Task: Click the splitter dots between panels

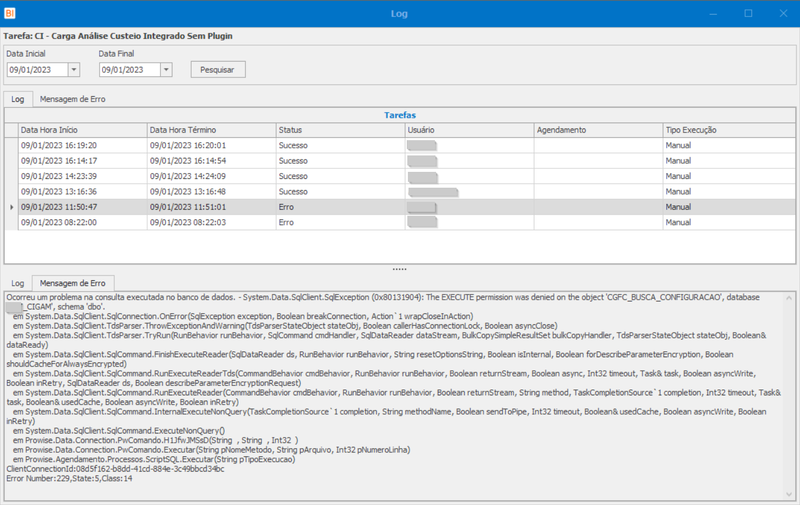Action: [399, 269]
